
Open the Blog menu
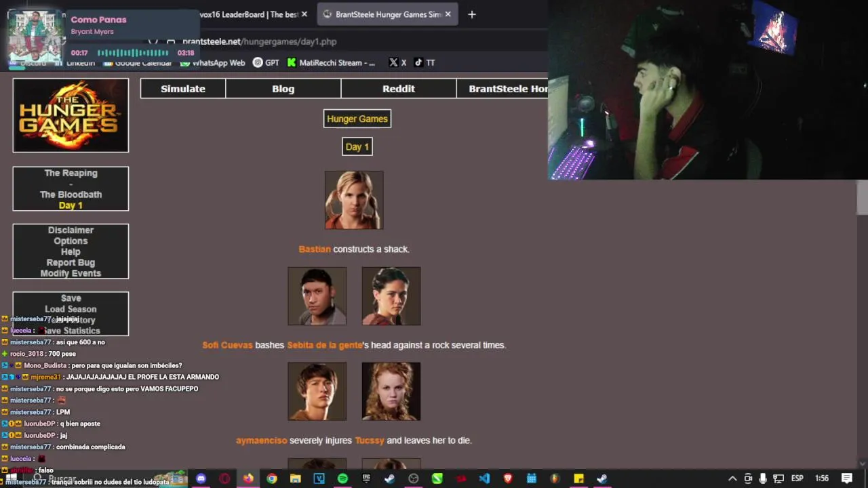point(283,89)
